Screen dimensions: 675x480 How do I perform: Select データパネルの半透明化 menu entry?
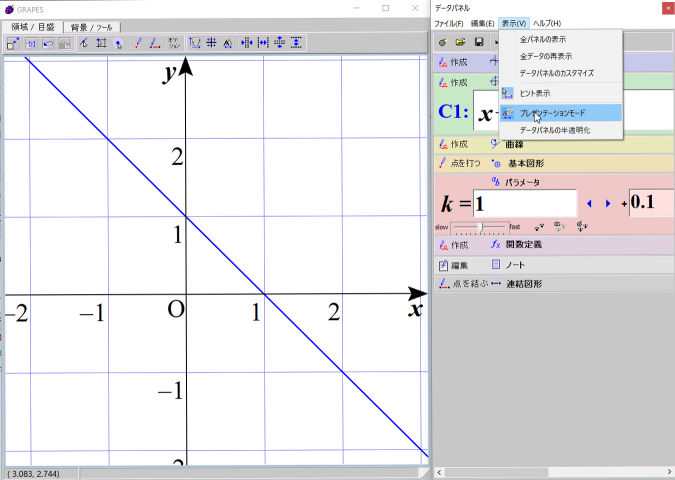[555, 130]
